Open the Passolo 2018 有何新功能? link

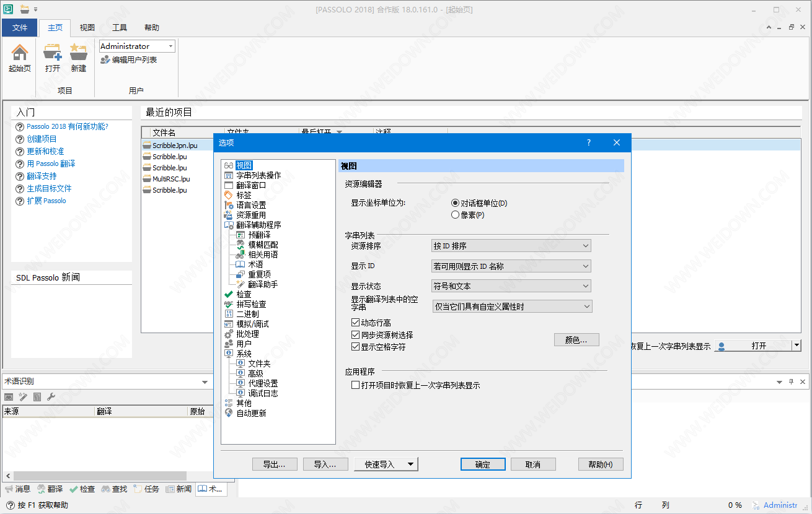pos(68,126)
